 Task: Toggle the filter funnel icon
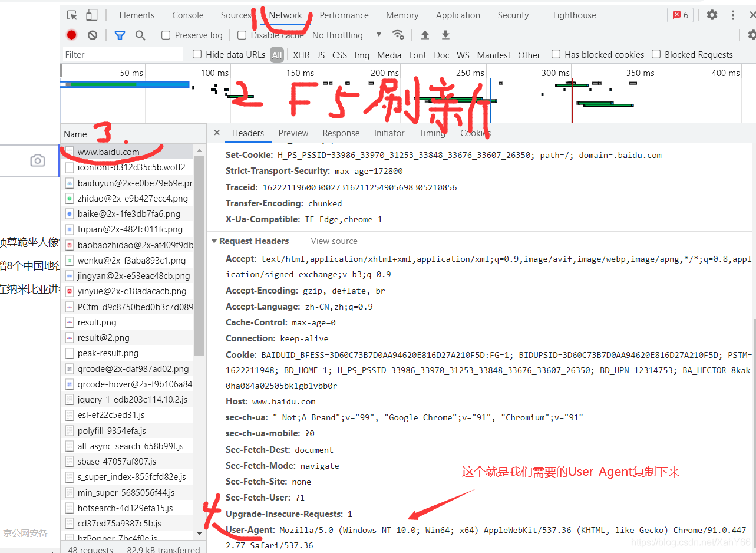(x=120, y=35)
